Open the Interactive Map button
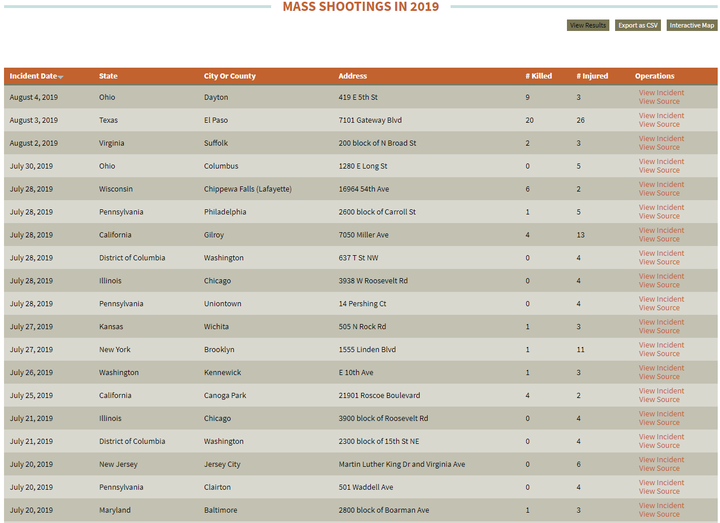 point(692,25)
